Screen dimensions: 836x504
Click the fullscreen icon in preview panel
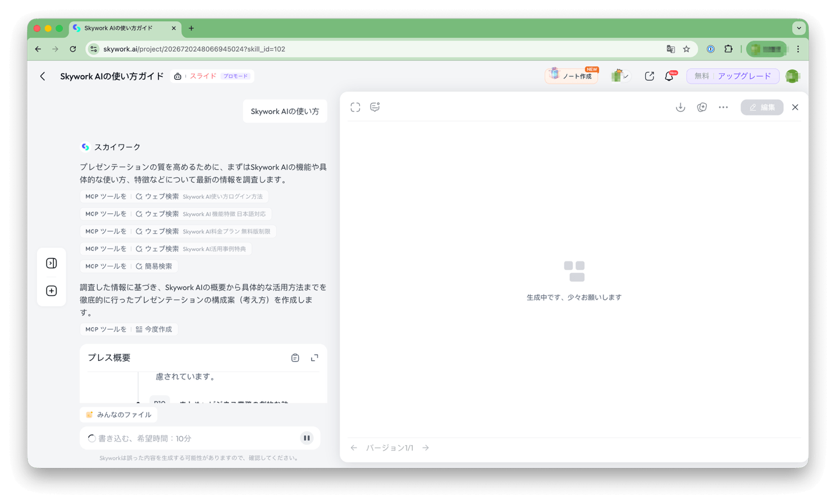[355, 107]
